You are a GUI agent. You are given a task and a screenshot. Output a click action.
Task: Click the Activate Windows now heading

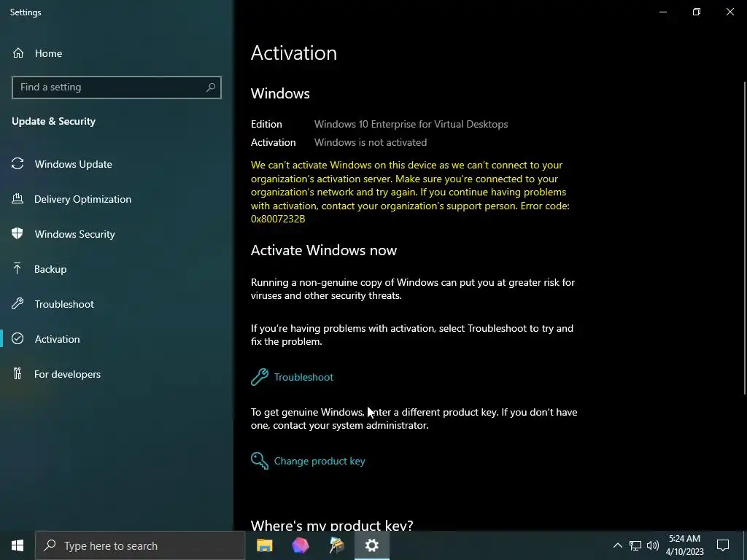coord(323,250)
